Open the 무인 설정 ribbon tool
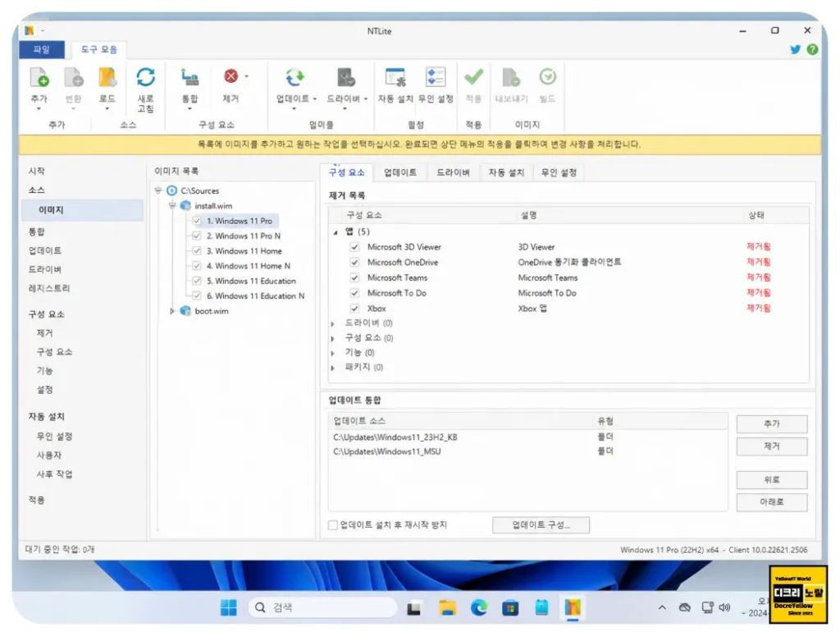 click(x=435, y=78)
